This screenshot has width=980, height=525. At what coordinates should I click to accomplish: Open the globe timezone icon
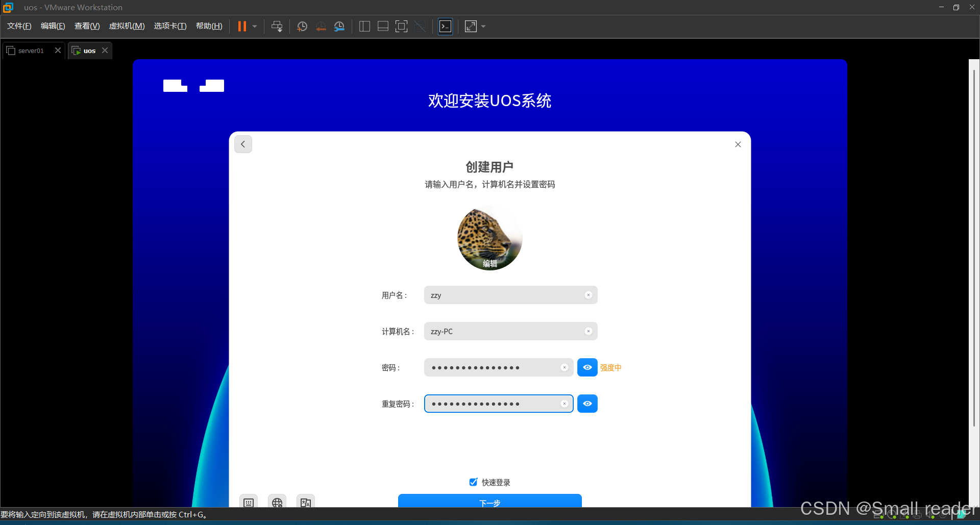tap(277, 502)
